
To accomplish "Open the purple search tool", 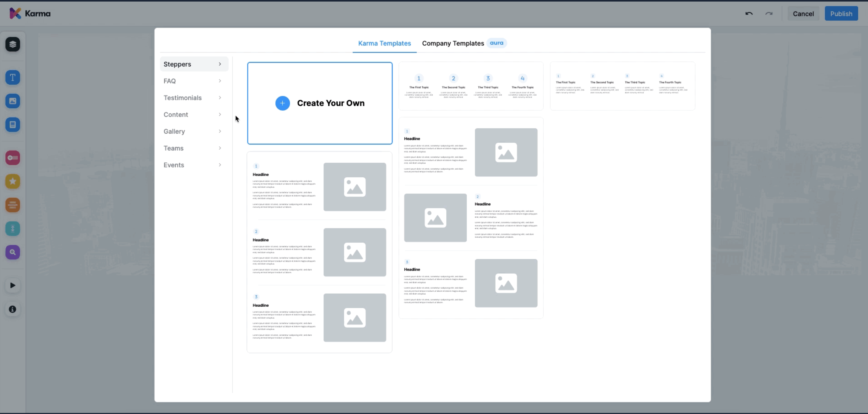I will coord(12,252).
